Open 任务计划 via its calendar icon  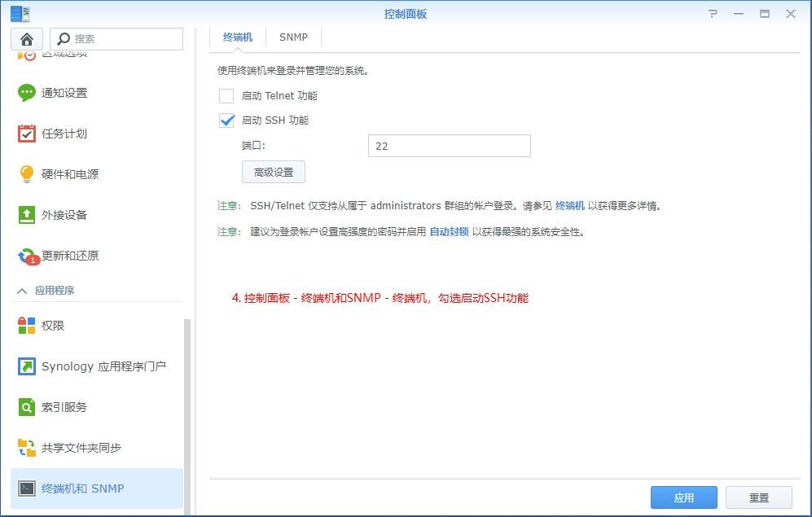click(27, 134)
